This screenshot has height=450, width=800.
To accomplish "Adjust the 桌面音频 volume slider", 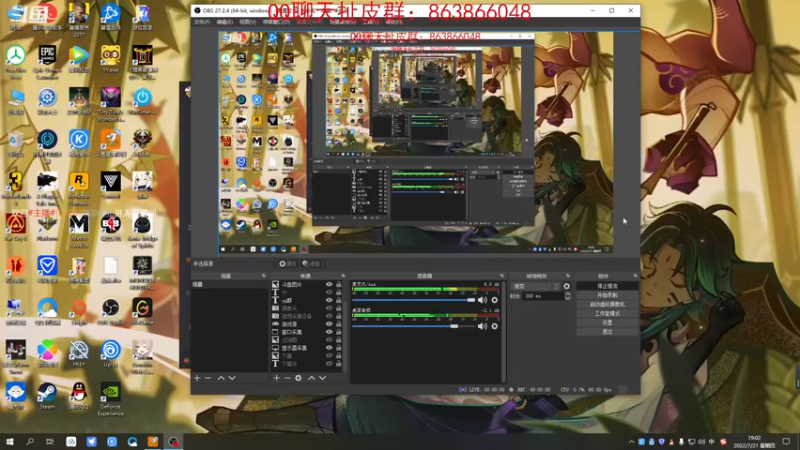I will (x=413, y=326).
